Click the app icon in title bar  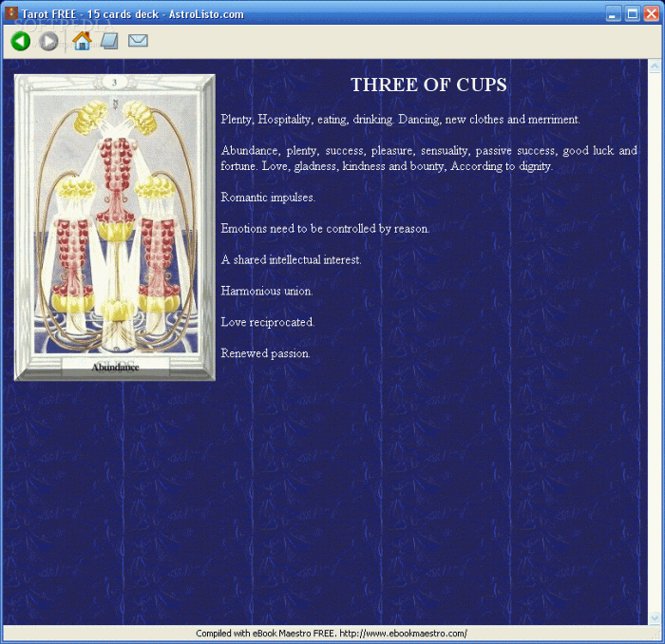(11, 13)
